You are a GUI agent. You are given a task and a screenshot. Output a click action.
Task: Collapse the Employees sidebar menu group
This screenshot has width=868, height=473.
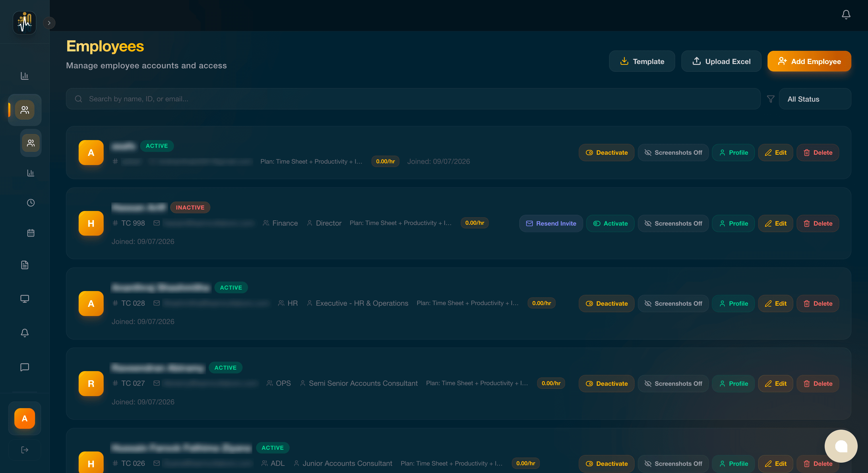[x=25, y=110]
